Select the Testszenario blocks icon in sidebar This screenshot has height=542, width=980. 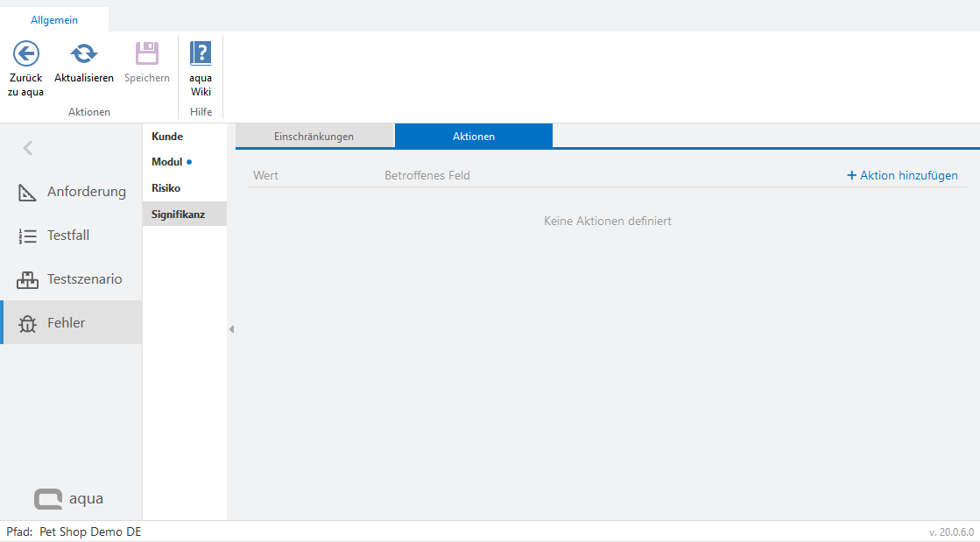(27, 280)
